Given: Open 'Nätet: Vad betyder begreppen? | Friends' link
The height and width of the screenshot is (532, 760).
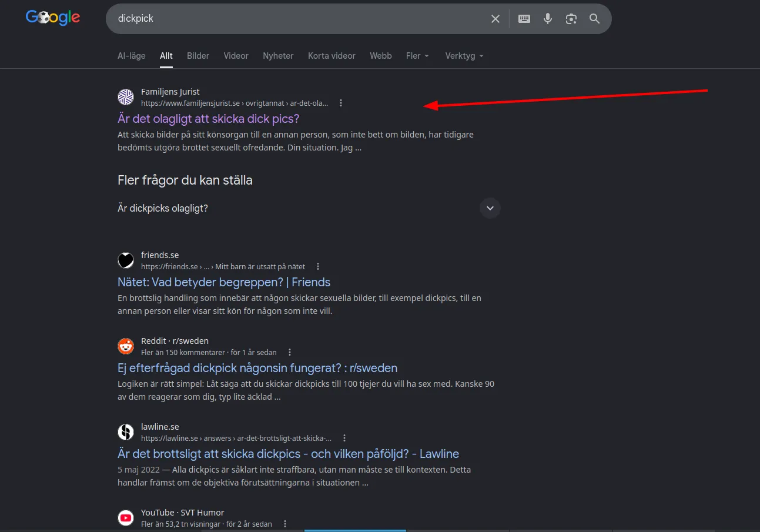Looking at the screenshot, I should (x=224, y=282).
